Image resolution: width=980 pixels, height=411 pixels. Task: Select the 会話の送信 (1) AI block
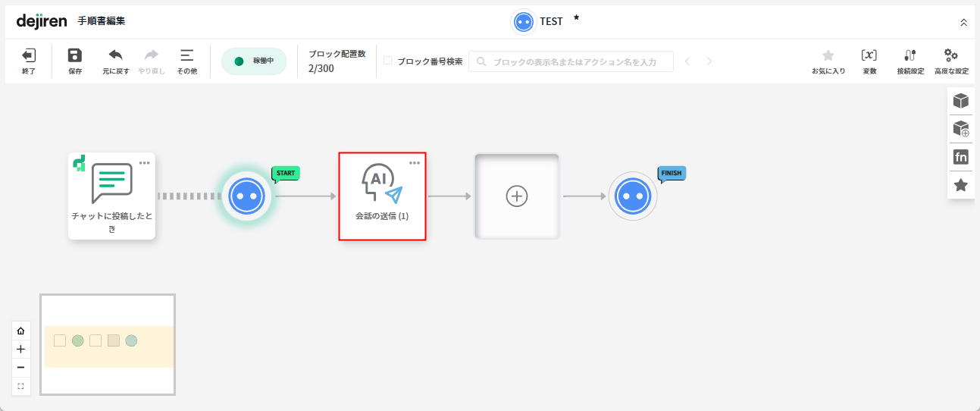(382, 196)
